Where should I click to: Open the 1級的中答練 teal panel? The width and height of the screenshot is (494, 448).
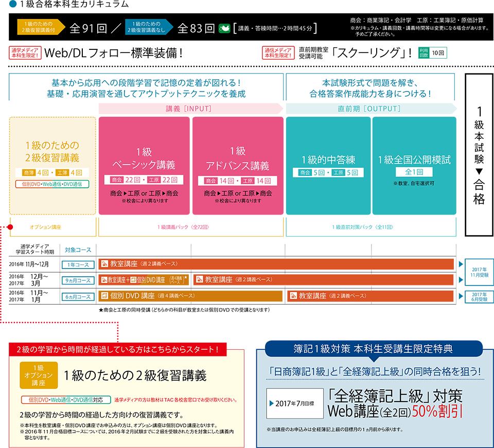coord(328,165)
